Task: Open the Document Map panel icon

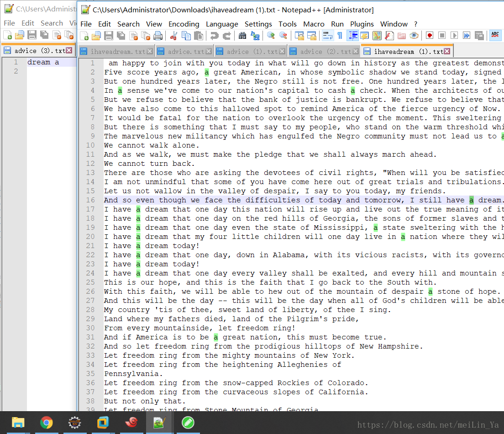Action: coord(377,36)
